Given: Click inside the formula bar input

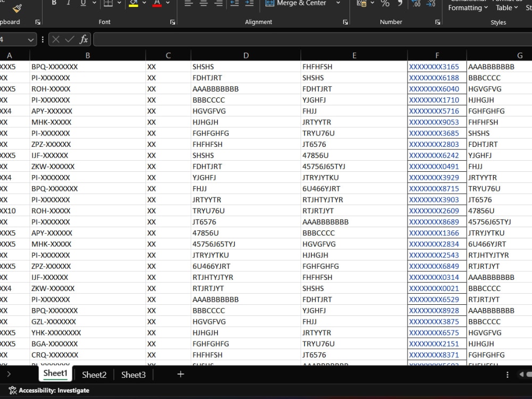Looking at the screenshot, I should [x=312, y=40].
